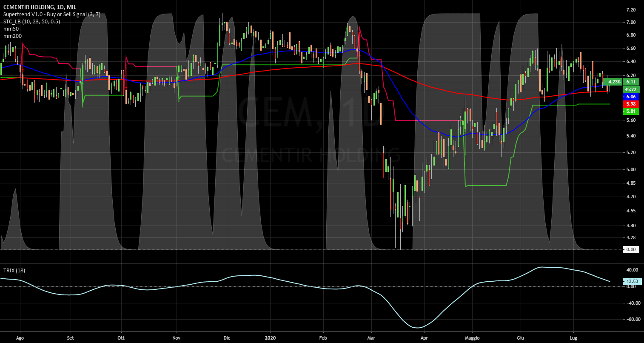Click the Ago month on the time axis

point(20,338)
